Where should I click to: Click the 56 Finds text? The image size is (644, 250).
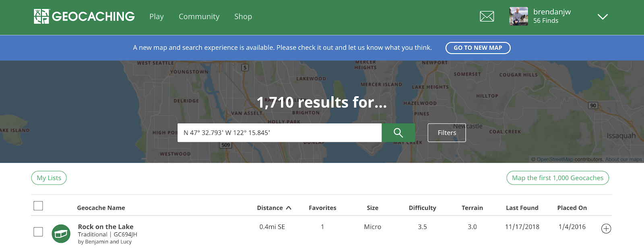click(546, 21)
